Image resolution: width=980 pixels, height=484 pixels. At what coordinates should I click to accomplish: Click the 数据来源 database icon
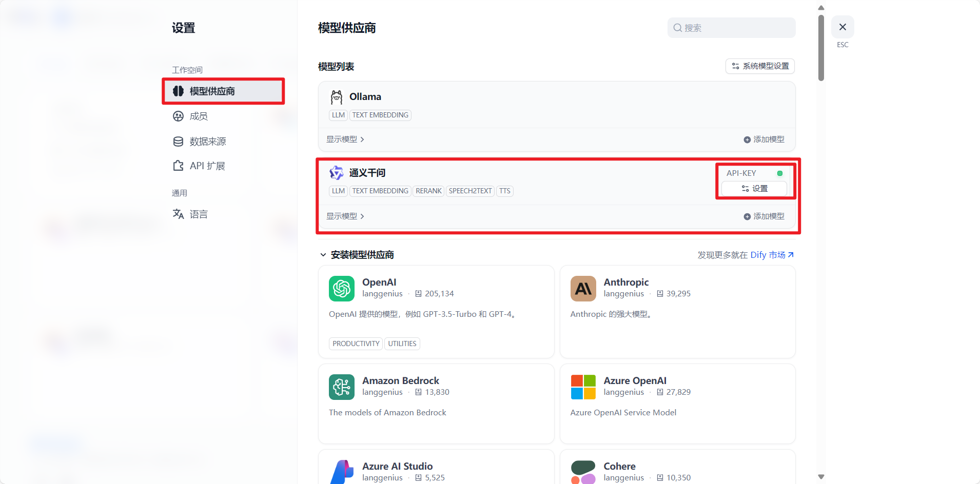[178, 142]
